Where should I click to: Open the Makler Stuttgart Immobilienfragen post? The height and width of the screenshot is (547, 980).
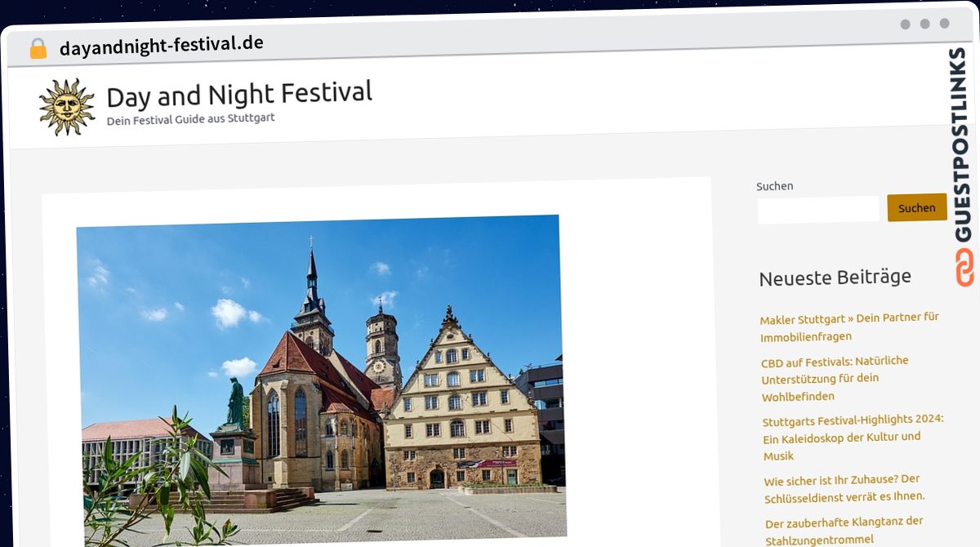click(x=849, y=327)
